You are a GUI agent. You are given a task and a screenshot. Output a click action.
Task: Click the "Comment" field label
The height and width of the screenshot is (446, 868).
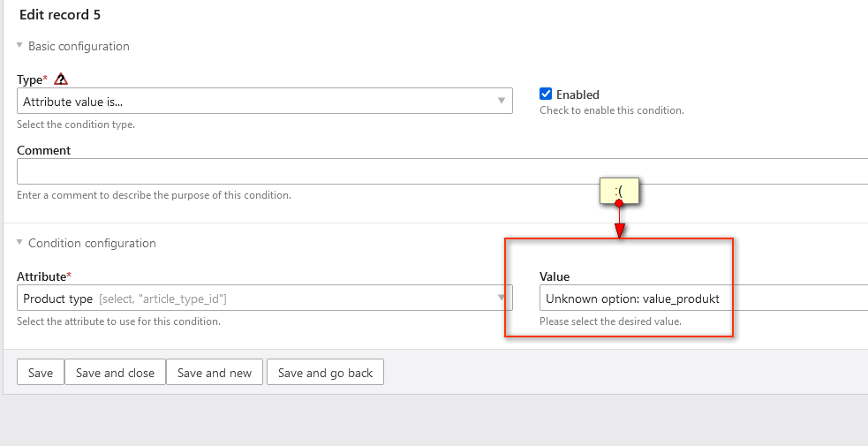pyautogui.click(x=44, y=150)
